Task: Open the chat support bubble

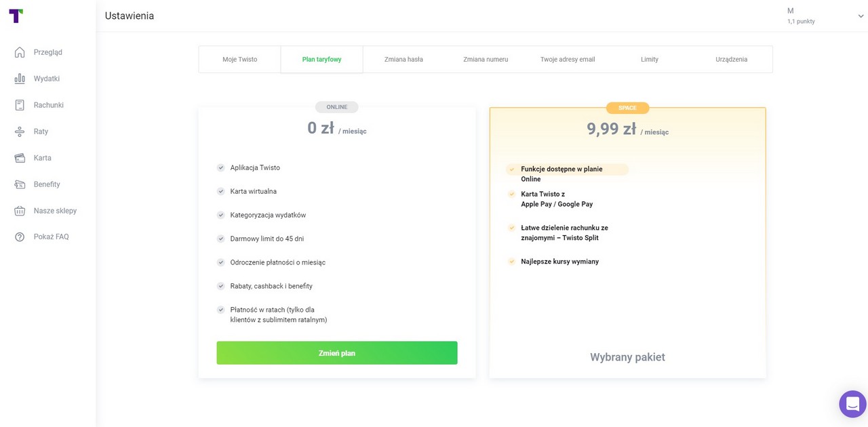Action: point(852,404)
